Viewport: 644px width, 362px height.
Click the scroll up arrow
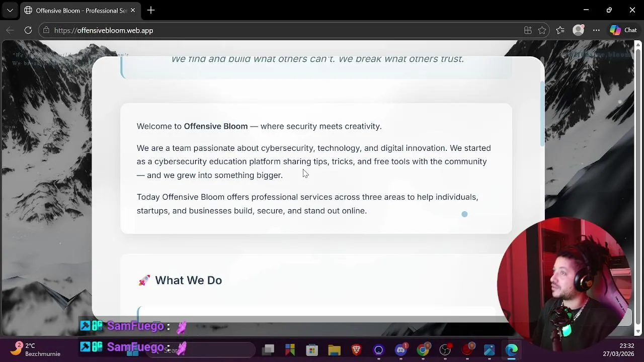point(638,46)
